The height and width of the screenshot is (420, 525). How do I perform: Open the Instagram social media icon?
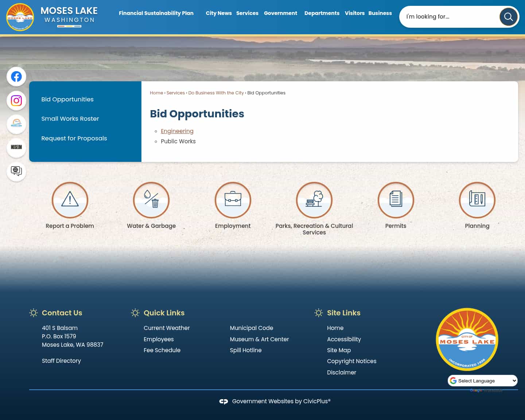[16, 101]
